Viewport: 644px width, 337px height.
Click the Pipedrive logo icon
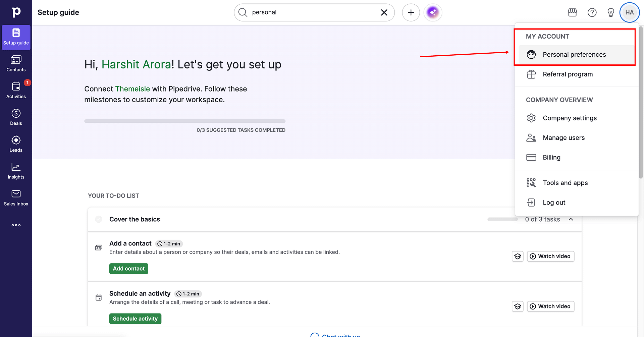click(16, 12)
